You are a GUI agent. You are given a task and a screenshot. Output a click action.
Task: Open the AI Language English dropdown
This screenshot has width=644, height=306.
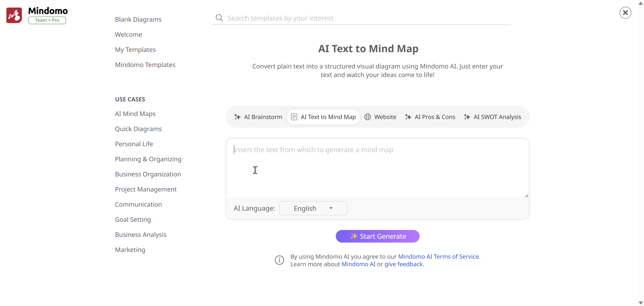313,208
